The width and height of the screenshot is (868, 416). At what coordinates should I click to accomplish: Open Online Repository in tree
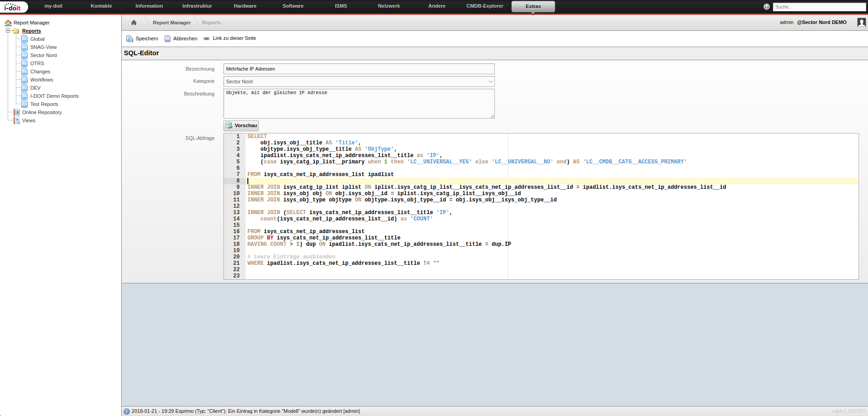coord(42,112)
